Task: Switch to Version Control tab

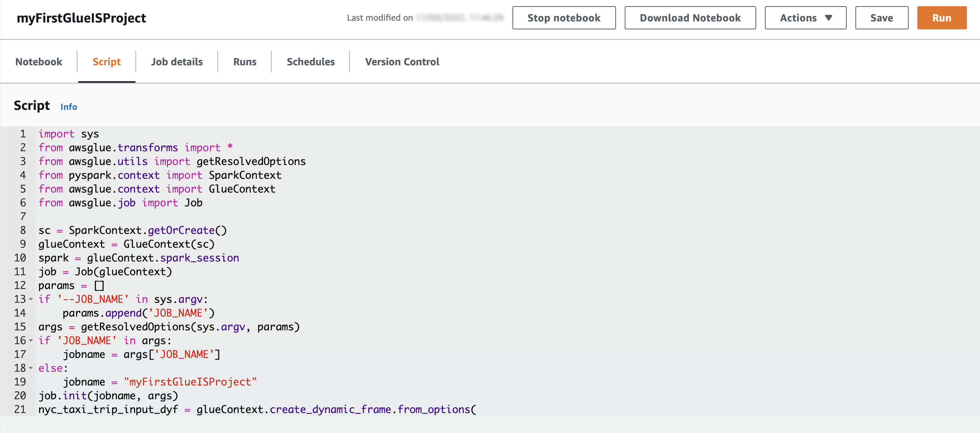Action: click(x=402, y=62)
